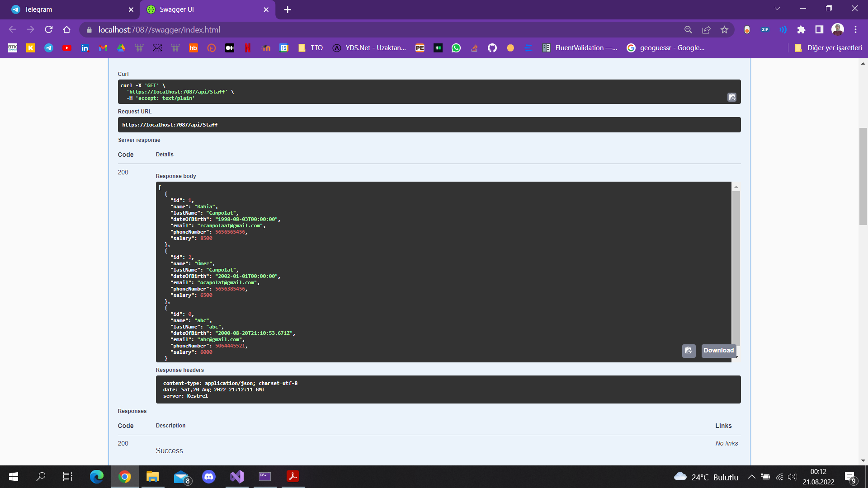Open the YouTube bookmark
Screen dimensions: 868x488
66,47
